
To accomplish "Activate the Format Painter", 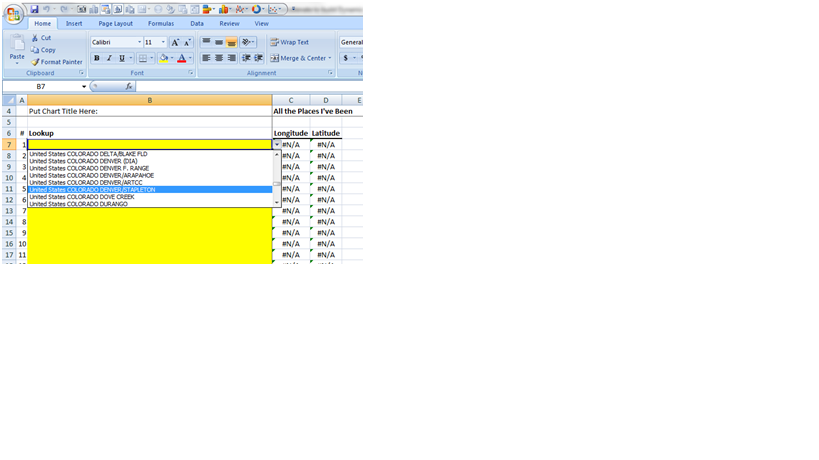I will tap(56, 62).
